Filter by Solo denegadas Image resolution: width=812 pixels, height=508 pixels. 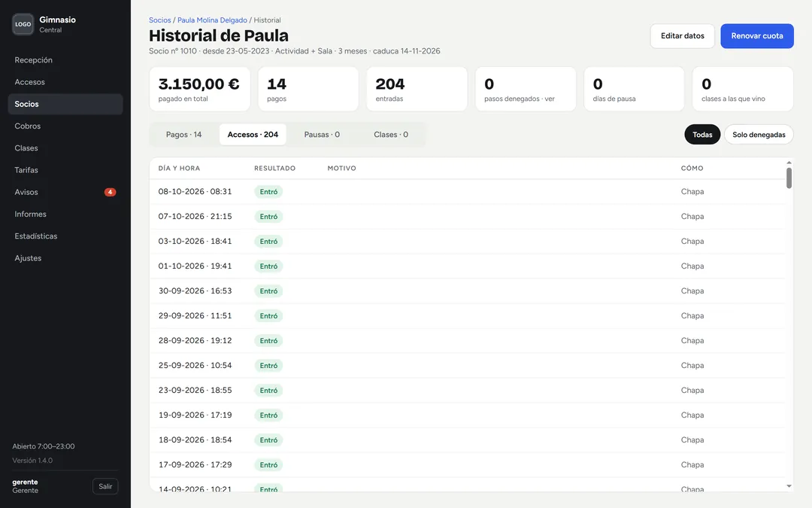click(759, 135)
